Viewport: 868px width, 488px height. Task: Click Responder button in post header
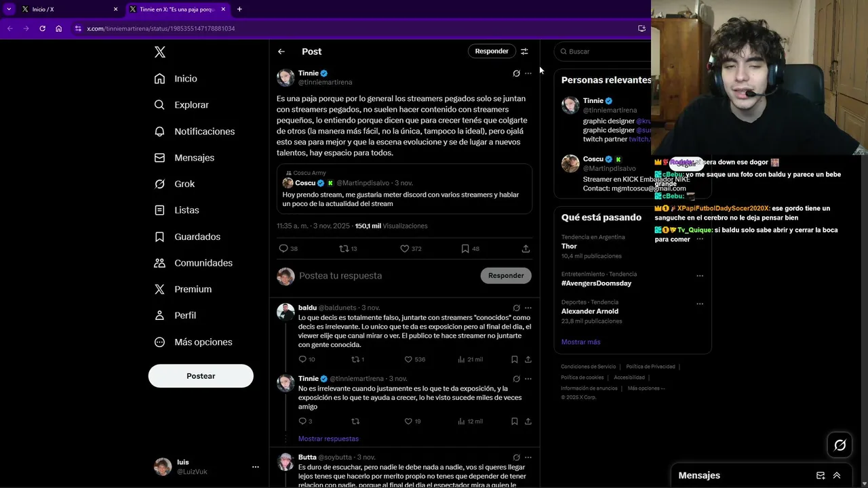tap(492, 52)
